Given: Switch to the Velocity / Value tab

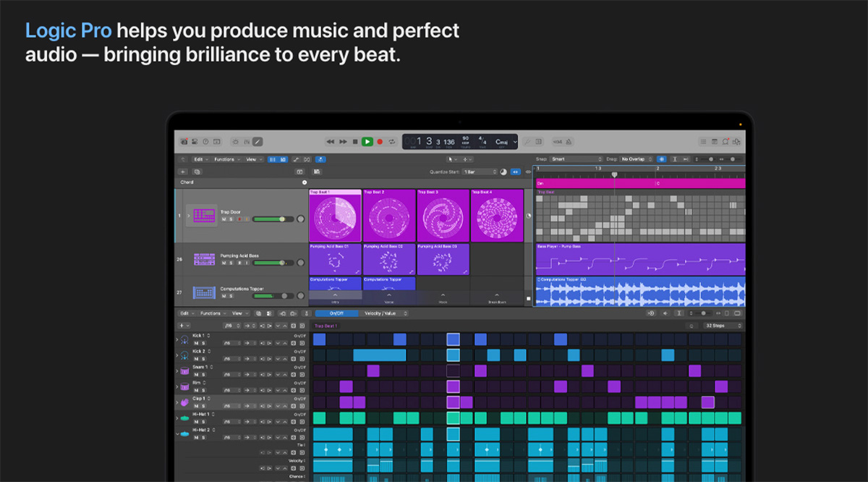Looking at the screenshot, I should (380, 313).
